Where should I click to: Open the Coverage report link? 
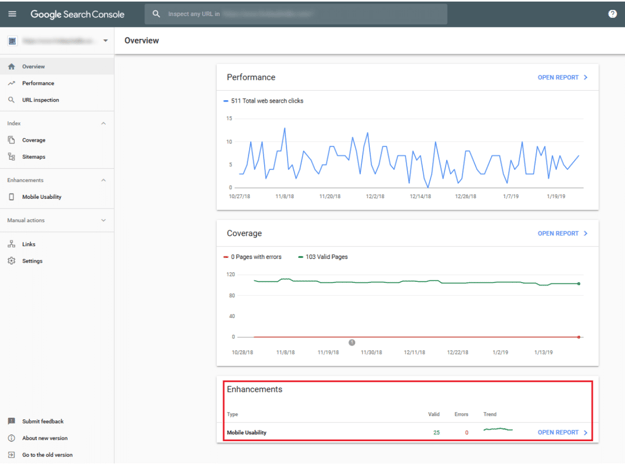562,233
